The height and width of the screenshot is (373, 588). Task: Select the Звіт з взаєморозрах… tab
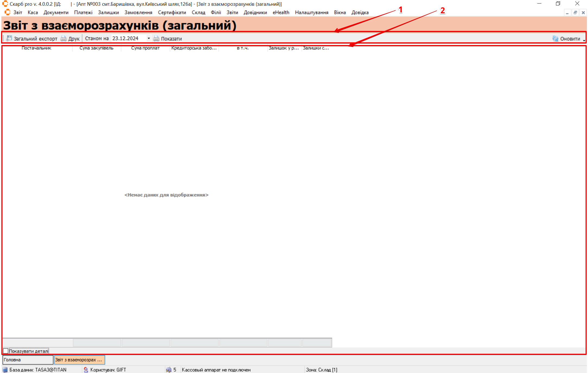pos(79,360)
